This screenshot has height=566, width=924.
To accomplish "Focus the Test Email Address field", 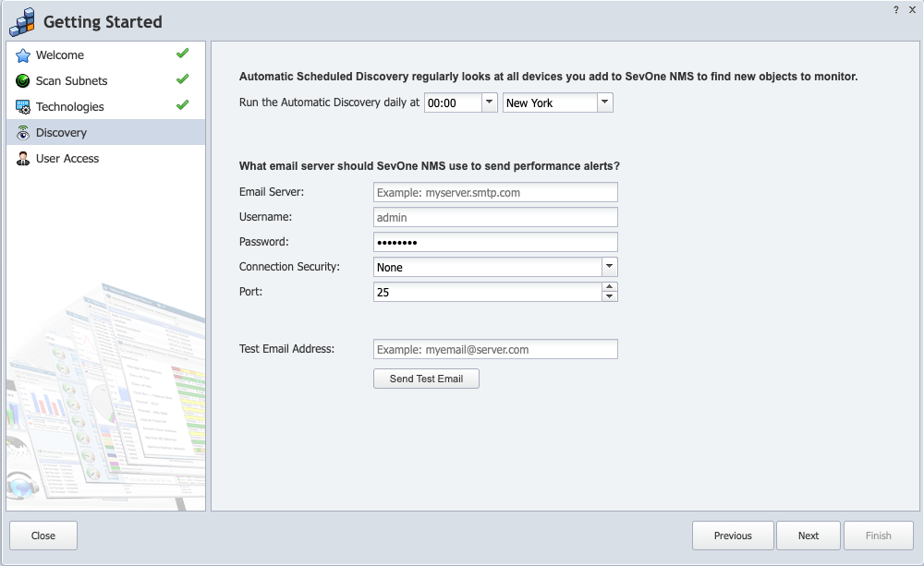I will 495,349.
